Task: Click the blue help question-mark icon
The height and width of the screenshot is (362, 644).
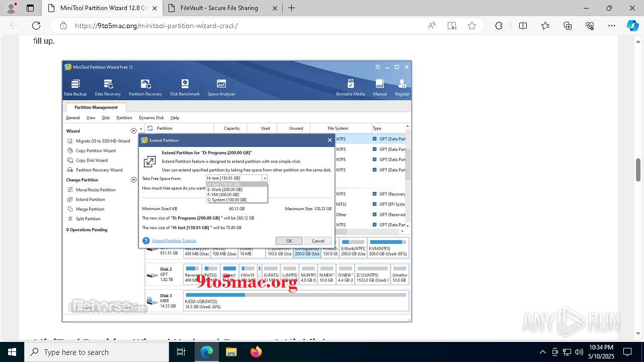Action: pyautogui.click(x=146, y=241)
